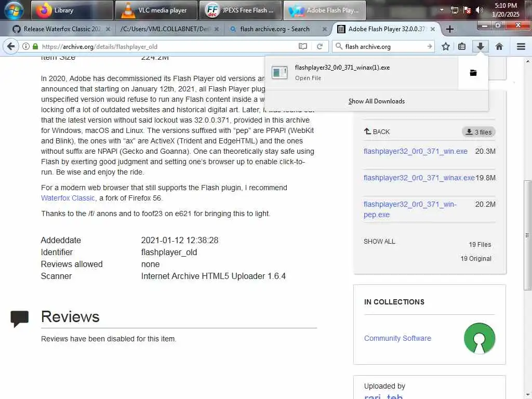This screenshot has height=399, width=532.
Task: Click the SHOW ALL files link
Action: point(379,242)
